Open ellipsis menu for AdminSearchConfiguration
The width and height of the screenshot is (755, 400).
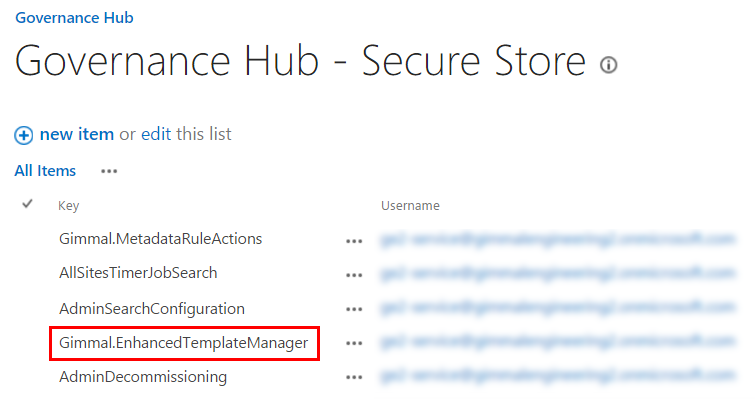point(353,310)
